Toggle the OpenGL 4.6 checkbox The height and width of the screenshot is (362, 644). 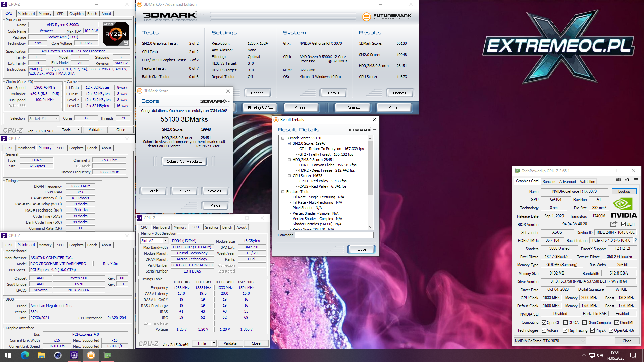[611, 330]
